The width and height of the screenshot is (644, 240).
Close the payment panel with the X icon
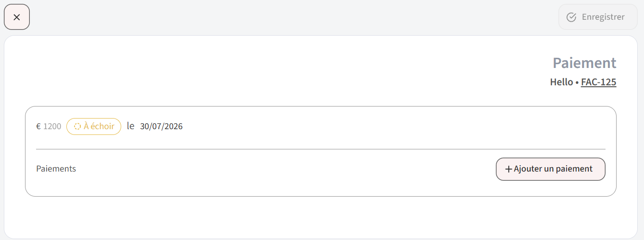(17, 17)
